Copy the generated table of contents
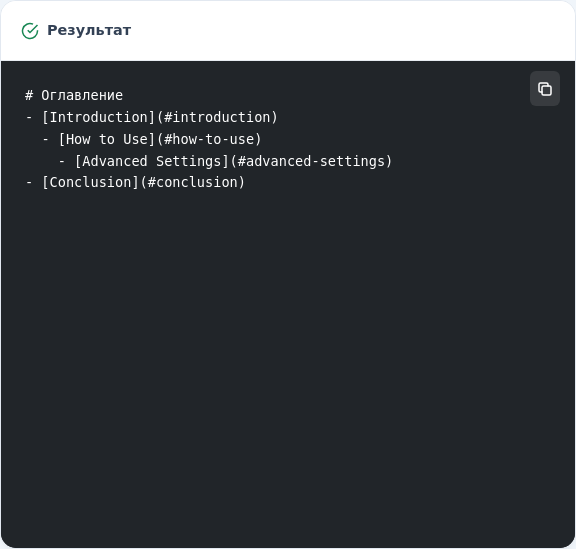 tap(544, 89)
